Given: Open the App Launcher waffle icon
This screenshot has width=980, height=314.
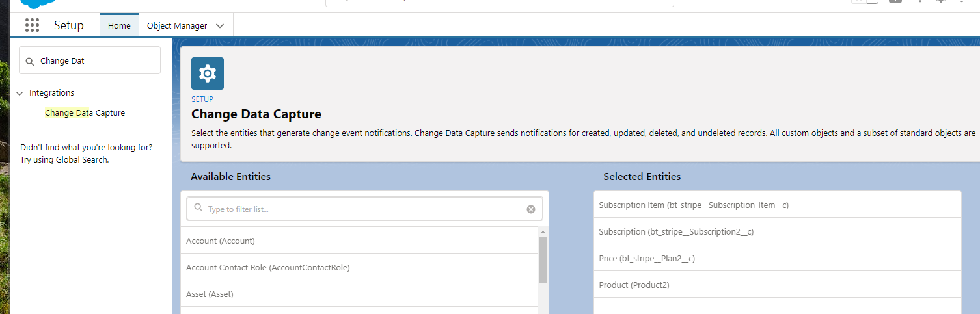Looking at the screenshot, I should click(32, 25).
